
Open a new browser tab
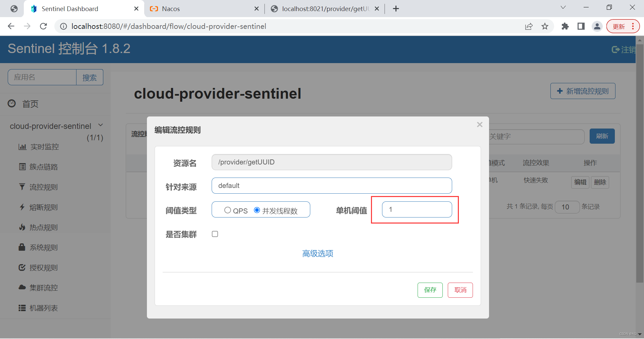point(396,9)
